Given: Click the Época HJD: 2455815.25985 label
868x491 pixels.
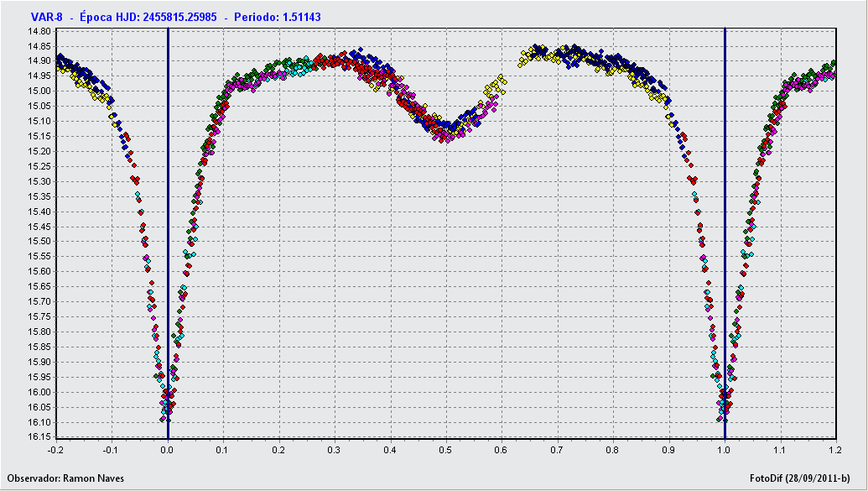Looking at the screenshot, I should pos(148,17).
